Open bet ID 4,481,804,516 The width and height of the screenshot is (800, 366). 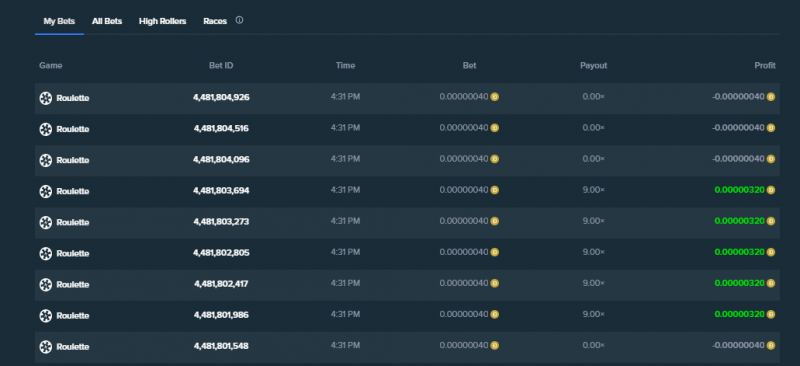coord(221,128)
